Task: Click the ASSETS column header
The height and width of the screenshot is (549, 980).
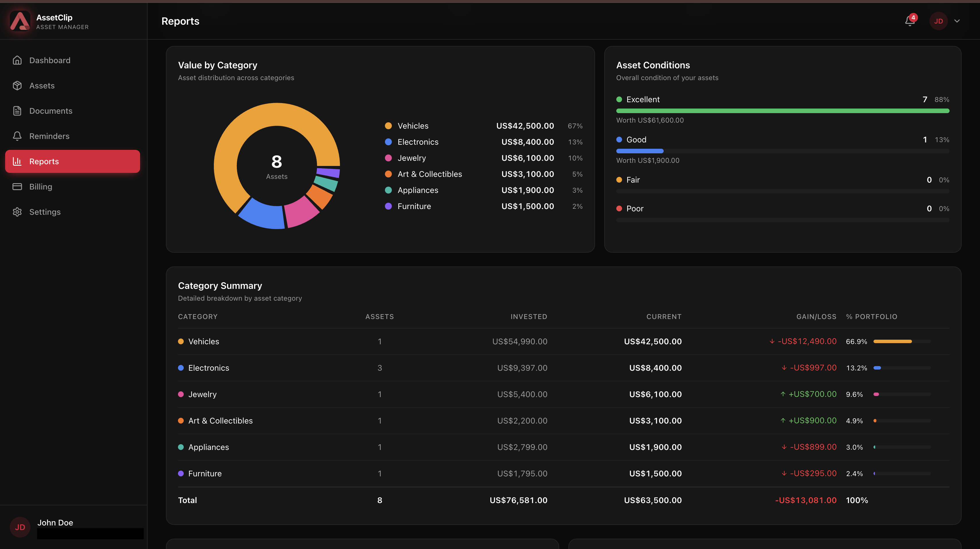Action: pos(380,316)
